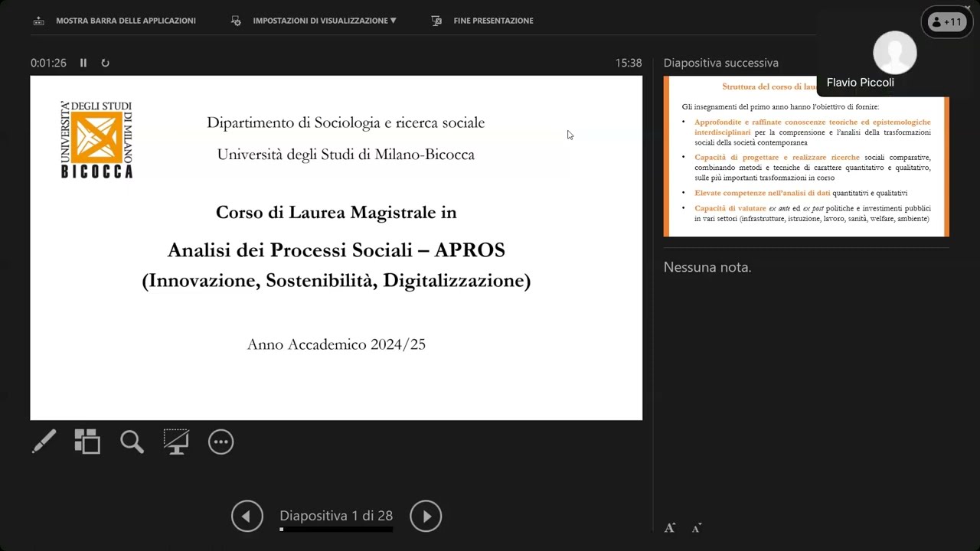Click "Corso di Laurea Magistrale in" heading
The image size is (980, 551).
[336, 212]
